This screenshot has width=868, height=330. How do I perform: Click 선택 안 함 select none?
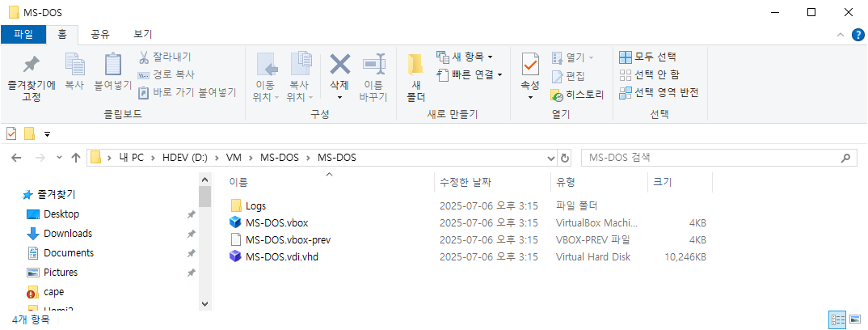[x=649, y=74]
